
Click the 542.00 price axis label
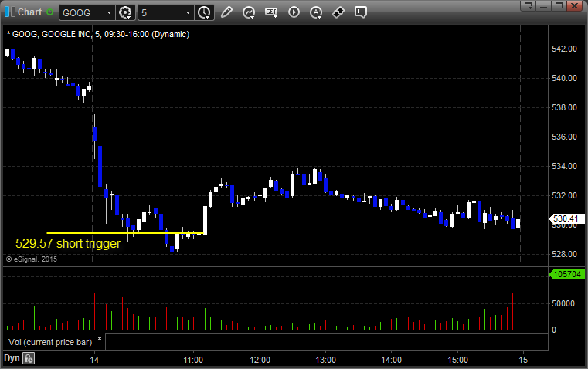[564, 49]
